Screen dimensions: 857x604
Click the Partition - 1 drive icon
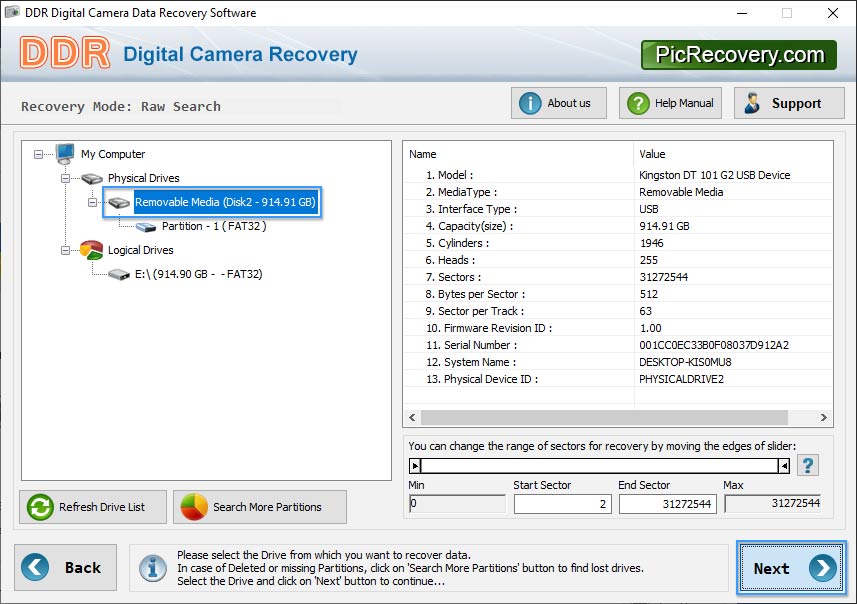pyautogui.click(x=146, y=227)
